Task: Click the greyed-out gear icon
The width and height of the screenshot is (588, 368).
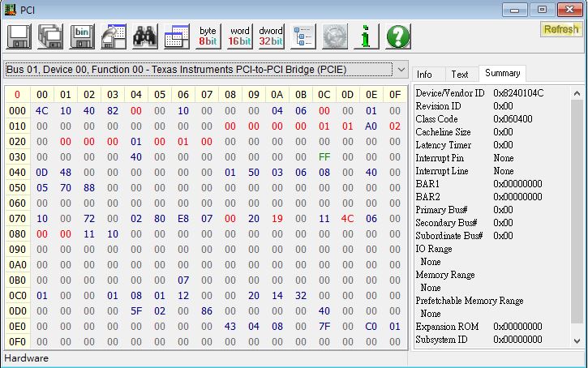Action: pos(335,36)
